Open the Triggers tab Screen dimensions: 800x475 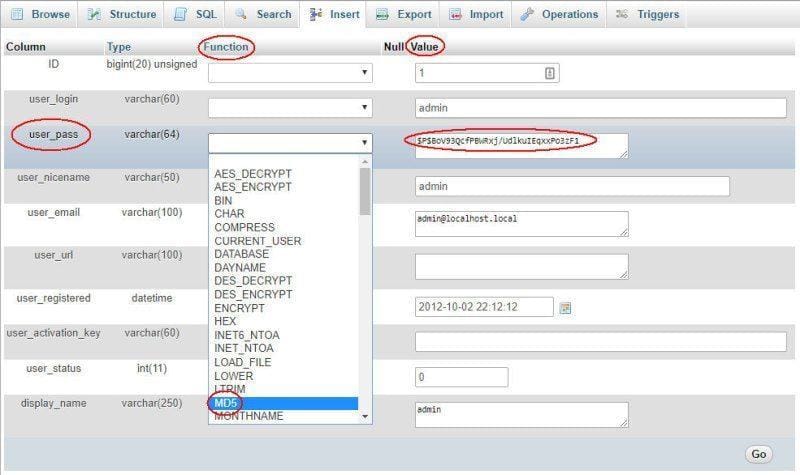[647, 14]
